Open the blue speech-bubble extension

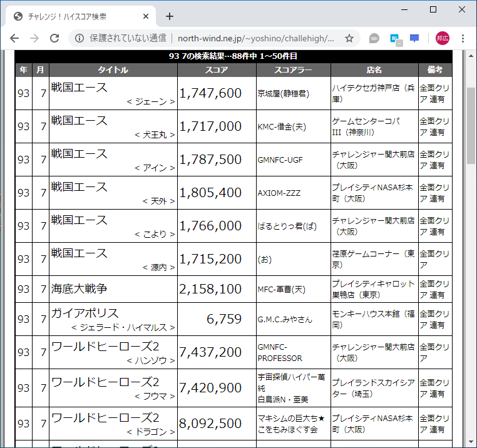tap(414, 39)
